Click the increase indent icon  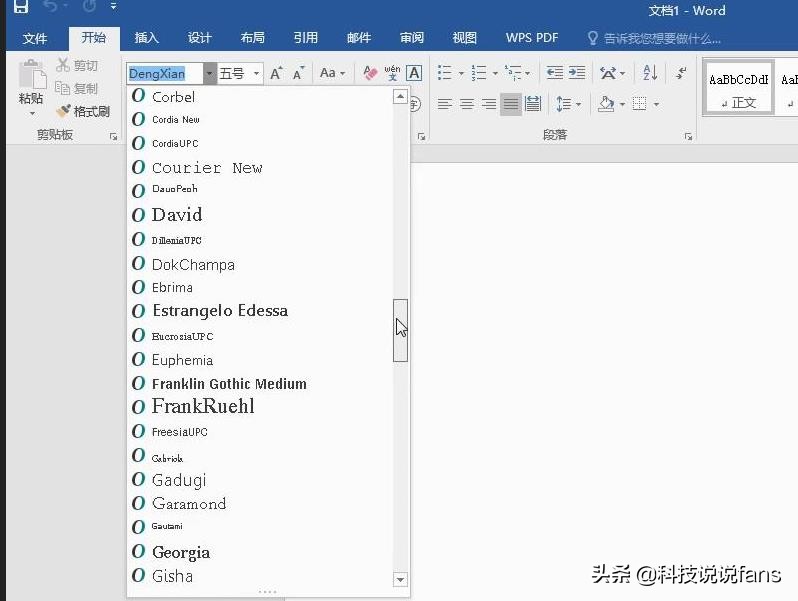[577, 73]
